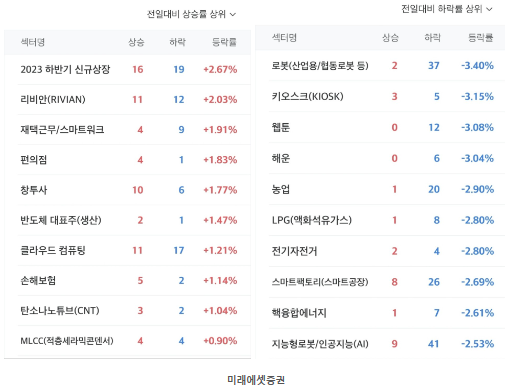The image size is (505, 389).
Task: Click the chevron beside 하락률 상위
Action: click(x=489, y=9)
